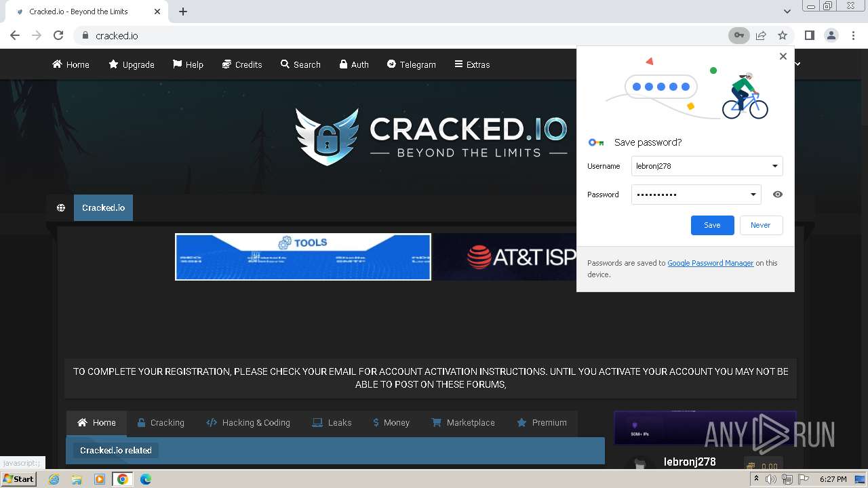Open a new tab with plus
Image resolution: width=868 pixels, height=488 pixels.
[x=183, y=12]
